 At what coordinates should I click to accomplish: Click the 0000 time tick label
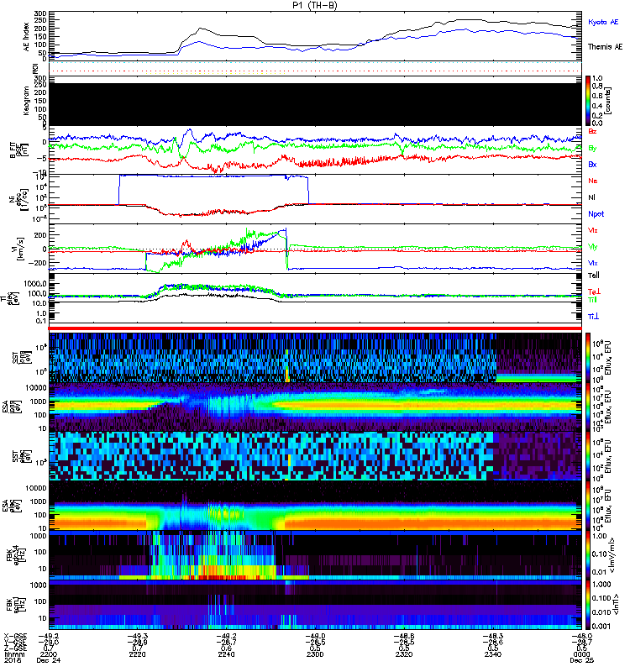[581, 654]
